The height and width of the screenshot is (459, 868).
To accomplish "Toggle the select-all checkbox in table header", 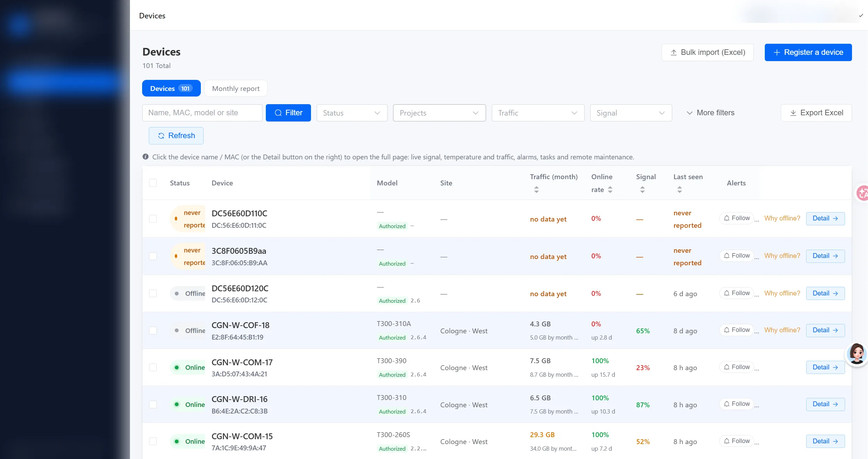I will (153, 183).
